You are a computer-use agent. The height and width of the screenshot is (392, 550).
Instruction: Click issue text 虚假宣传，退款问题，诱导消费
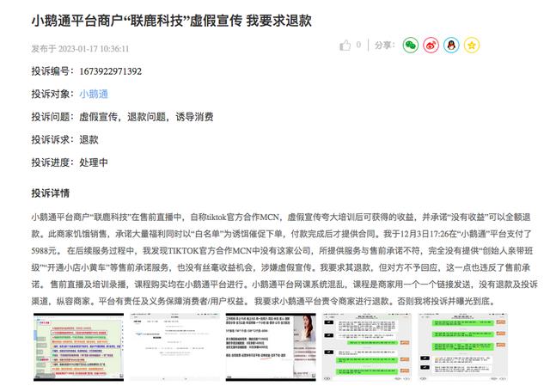[x=146, y=117]
